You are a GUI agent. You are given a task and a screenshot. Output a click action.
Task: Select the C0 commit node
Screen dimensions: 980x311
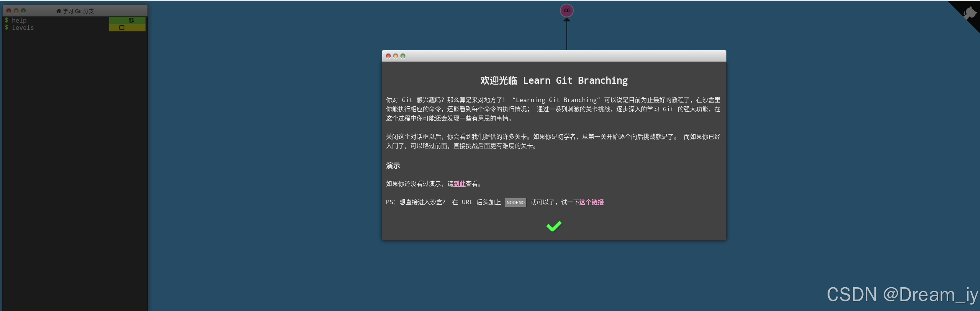[567, 10]
